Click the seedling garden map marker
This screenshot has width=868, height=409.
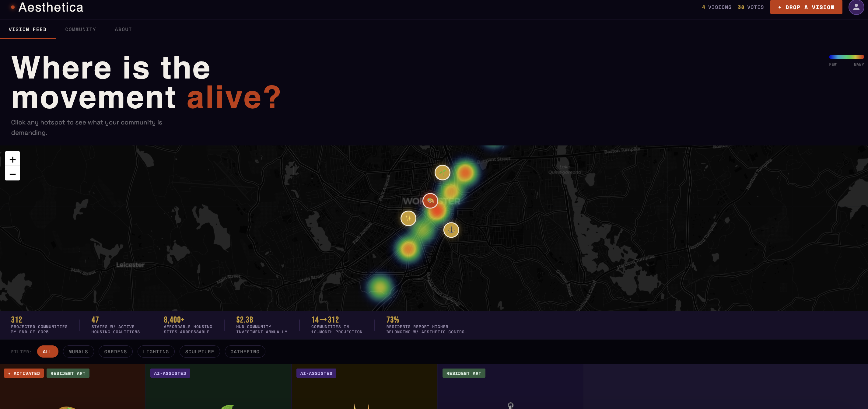(x=442, y=173)
